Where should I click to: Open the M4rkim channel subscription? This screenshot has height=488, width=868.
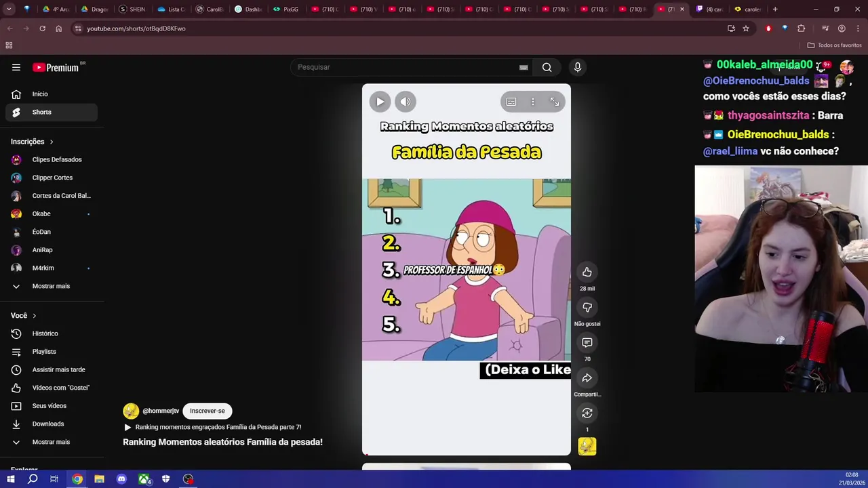tap(52, 268)
